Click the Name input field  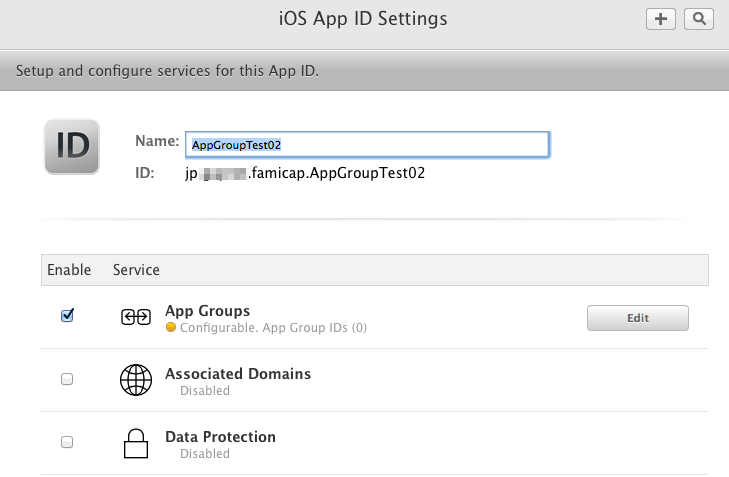(x=367, y=145)
